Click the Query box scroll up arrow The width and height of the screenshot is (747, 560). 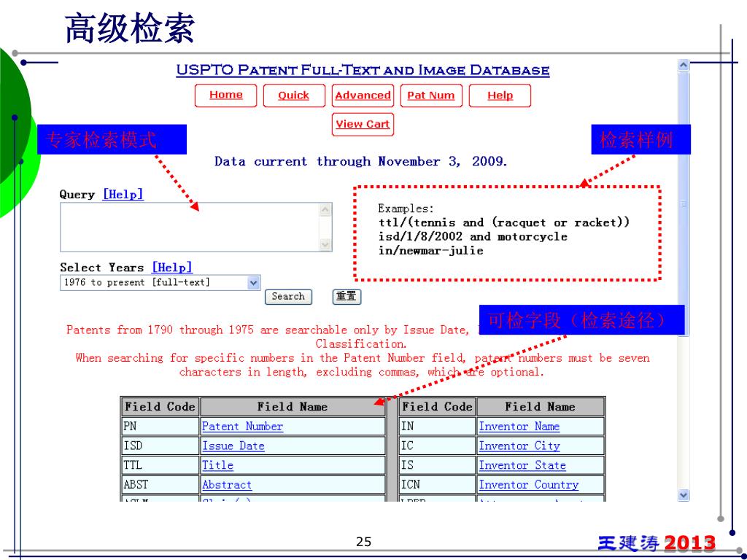click(x=325, y=209)
